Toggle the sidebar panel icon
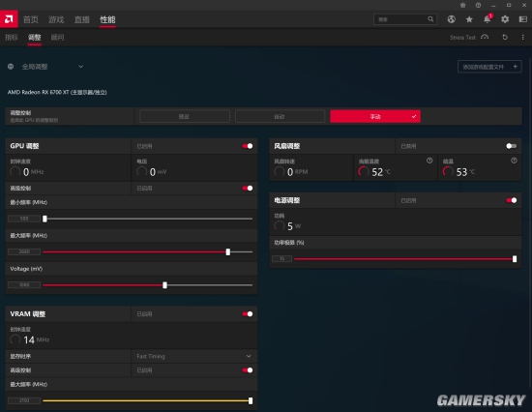 coord(523,19)
